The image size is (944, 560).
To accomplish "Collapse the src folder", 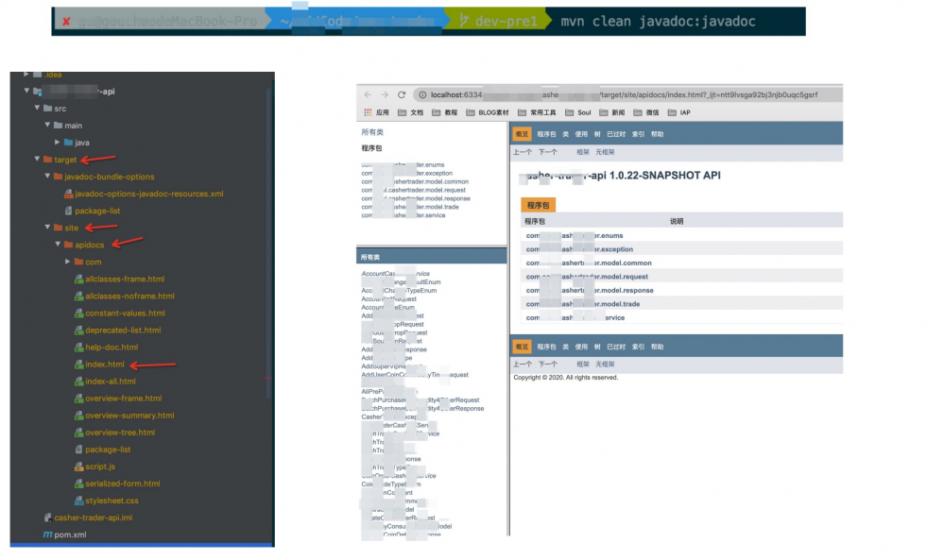I will (x=37, y=109).
